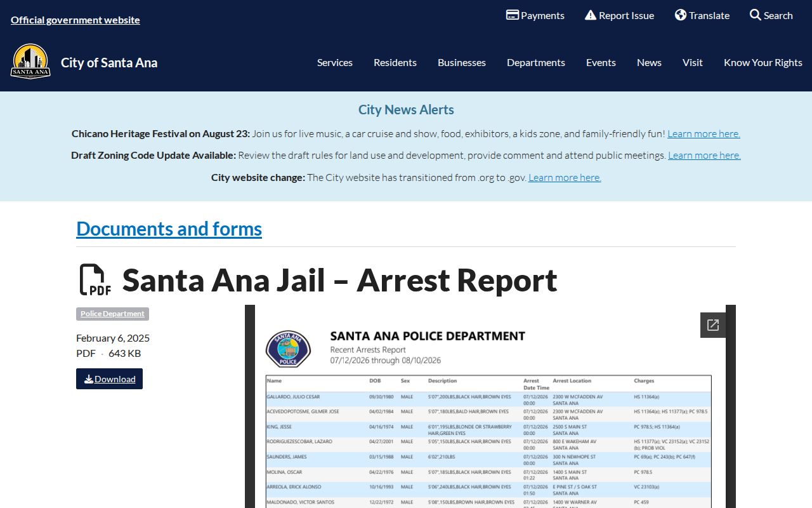Open the Businesses menu
The height and width of the screenshot is (508, 812).
[462, 62]
